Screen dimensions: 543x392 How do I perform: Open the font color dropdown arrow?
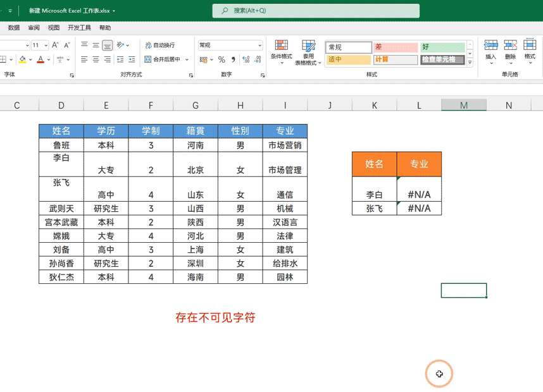click(49, 59)
